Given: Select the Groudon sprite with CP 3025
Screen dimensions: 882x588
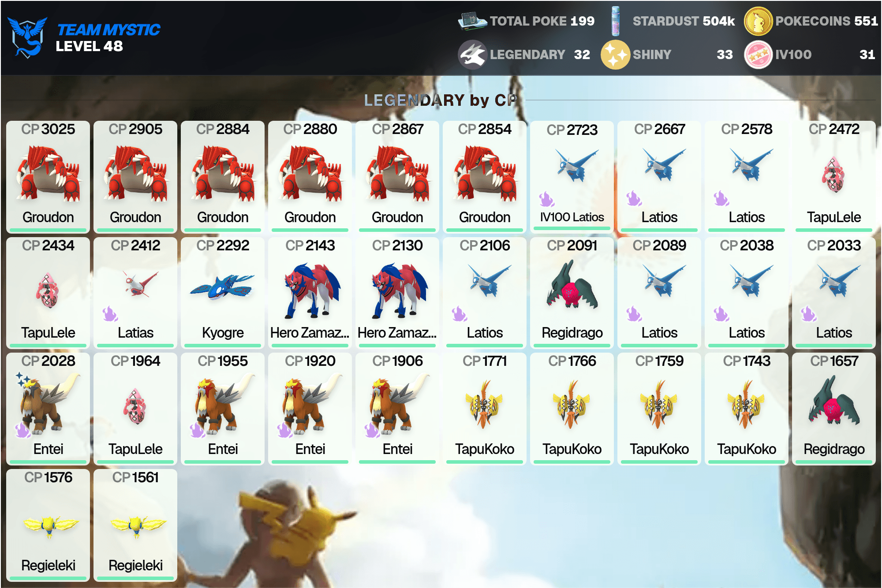Looking at the screenshot, I should coord(49,174).
